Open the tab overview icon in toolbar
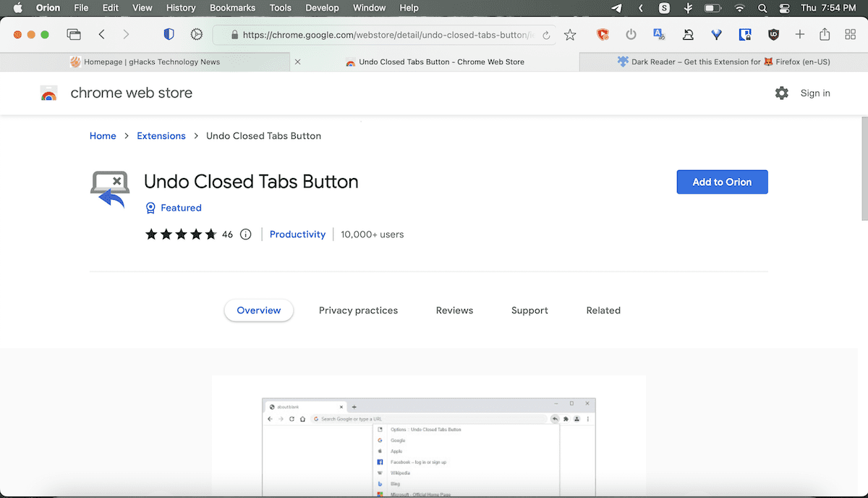This screenshot has height=498, width=868. point(73,34)
